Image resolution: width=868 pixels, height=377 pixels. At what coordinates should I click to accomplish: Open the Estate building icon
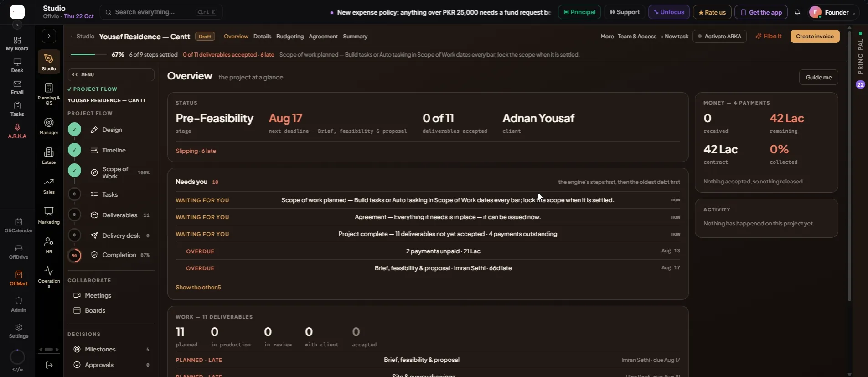click(x=49, y=156)
